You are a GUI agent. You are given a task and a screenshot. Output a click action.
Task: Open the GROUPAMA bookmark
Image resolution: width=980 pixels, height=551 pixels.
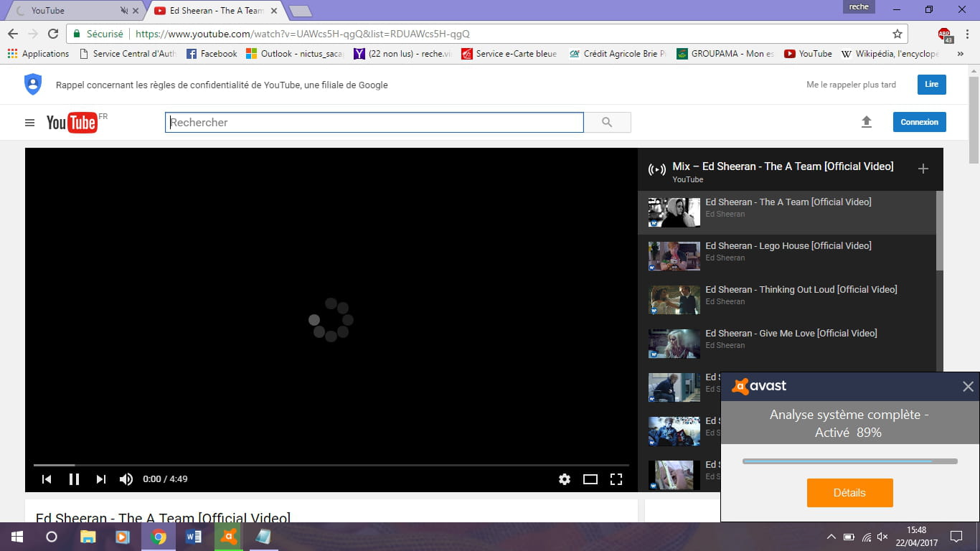[x=725, y=54]
